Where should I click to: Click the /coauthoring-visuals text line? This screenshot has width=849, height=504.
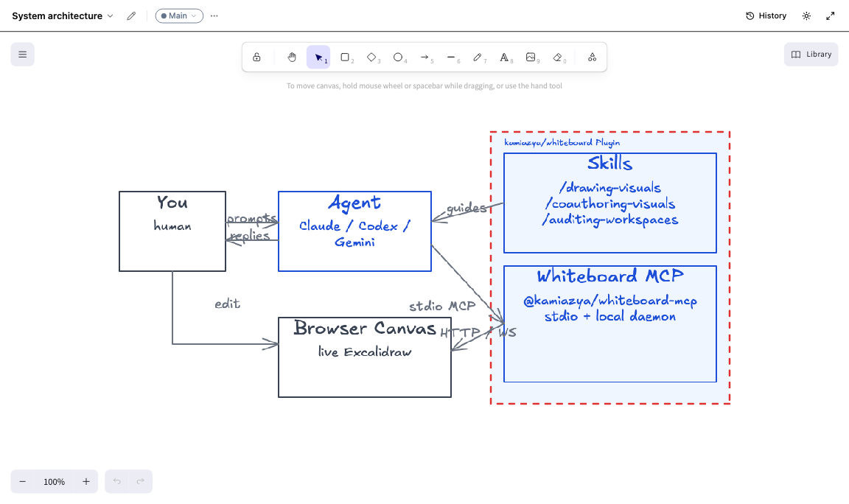(x=609, y=204)
